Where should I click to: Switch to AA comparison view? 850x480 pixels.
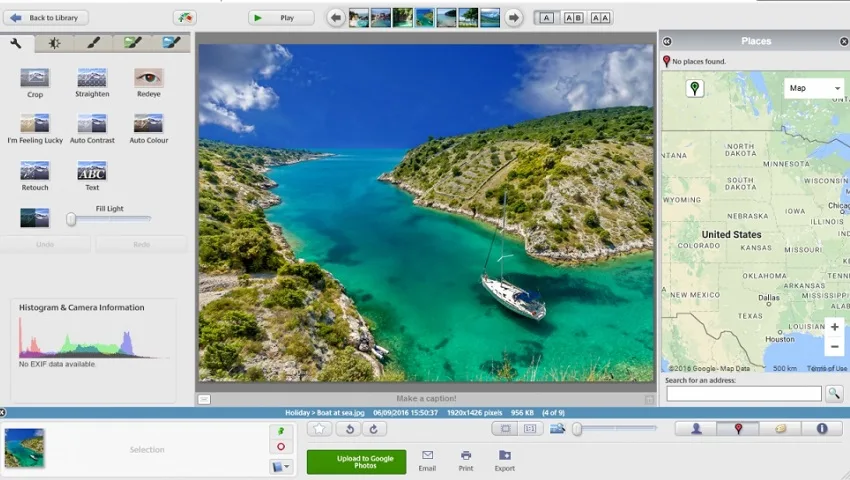[x=600, y=18]
